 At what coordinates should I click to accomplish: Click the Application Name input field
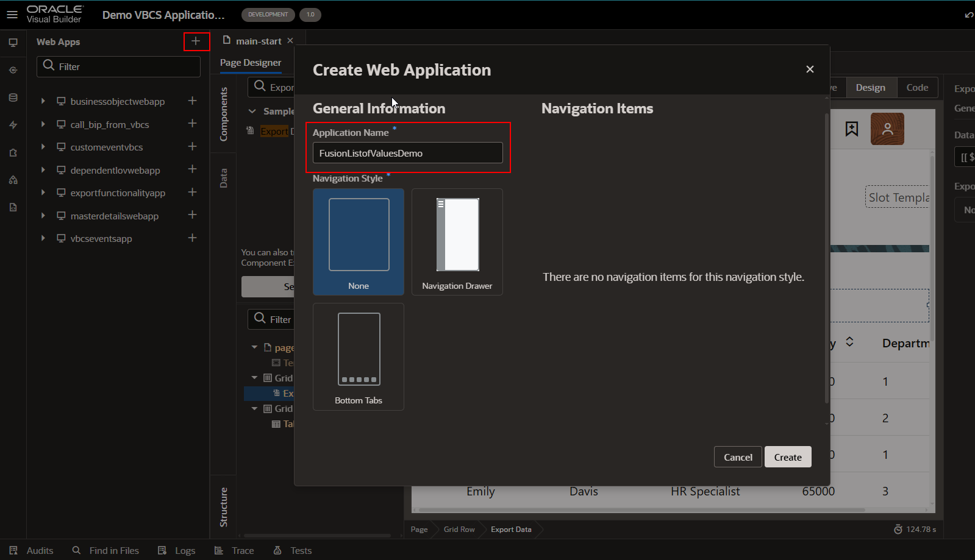click(x=408, y=153)
